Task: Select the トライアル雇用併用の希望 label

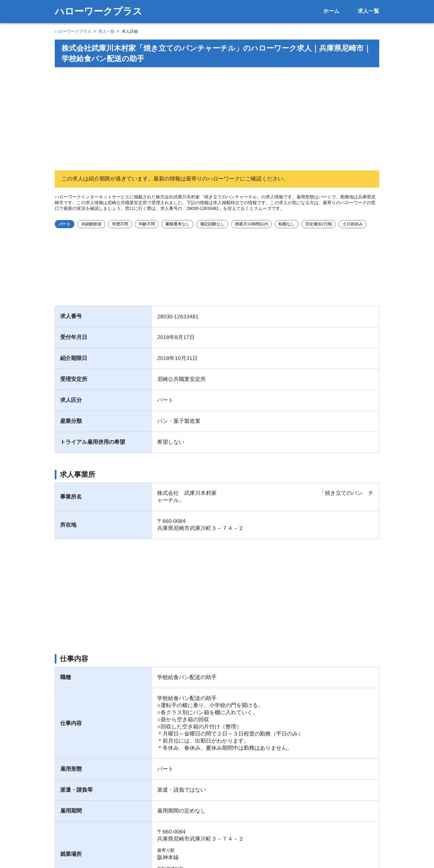Action: pyautogui.click(x=93, y=442)
